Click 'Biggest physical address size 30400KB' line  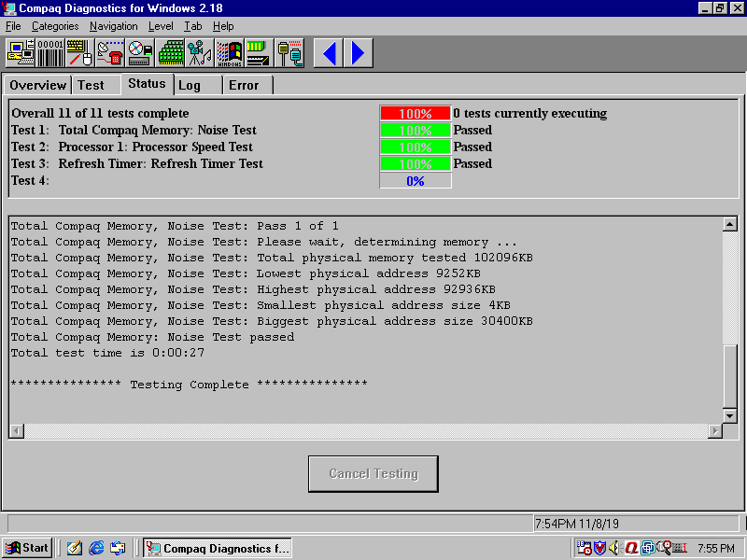tap(395, 321)
